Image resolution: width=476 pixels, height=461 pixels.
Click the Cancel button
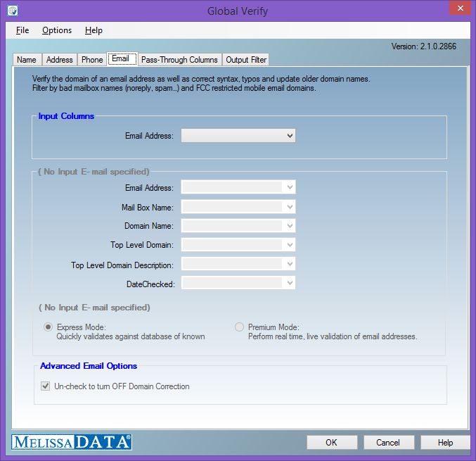pyautogui.click(x=389, y=443)
